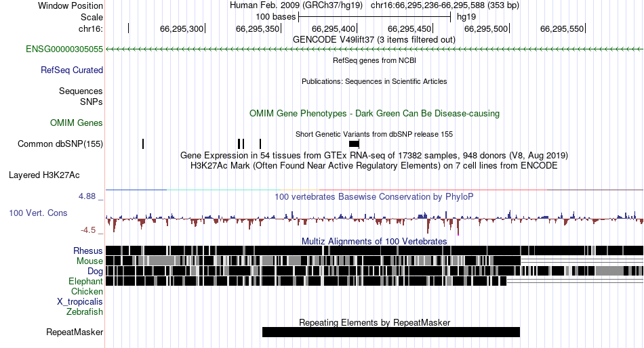Click the leftmost Common dbSNP variant tick

(143, 144)
